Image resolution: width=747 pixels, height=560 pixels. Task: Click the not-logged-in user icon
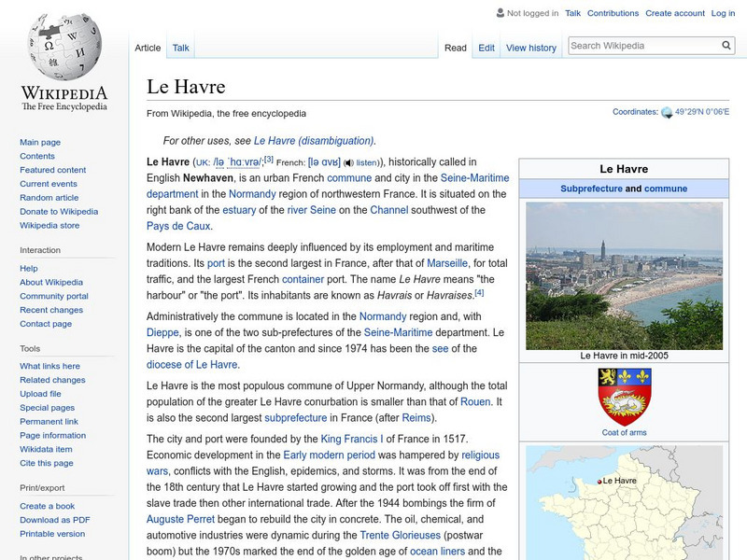500,13
